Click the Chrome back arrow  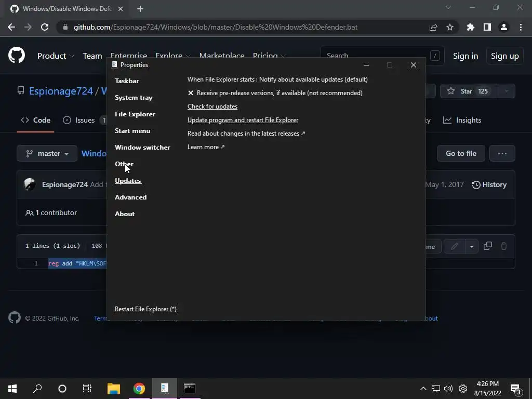tap(11, 27)
